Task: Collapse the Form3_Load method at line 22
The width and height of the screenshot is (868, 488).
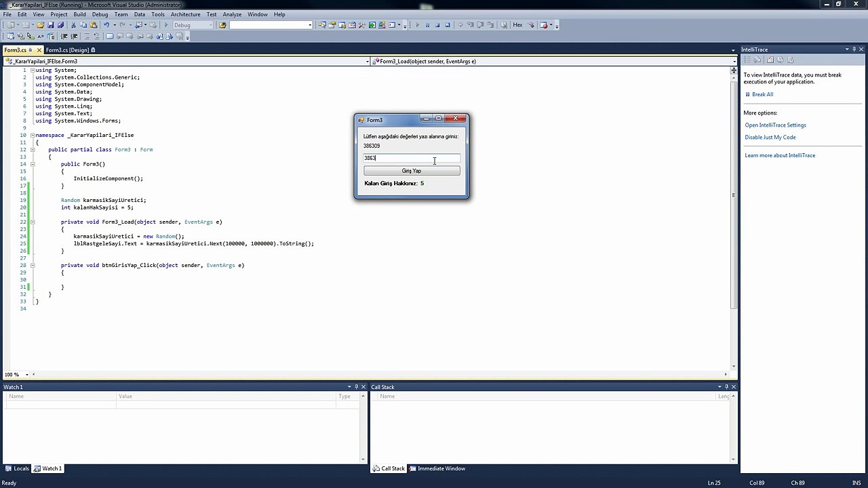Action: pyautogui.click(x=32, y=222)
